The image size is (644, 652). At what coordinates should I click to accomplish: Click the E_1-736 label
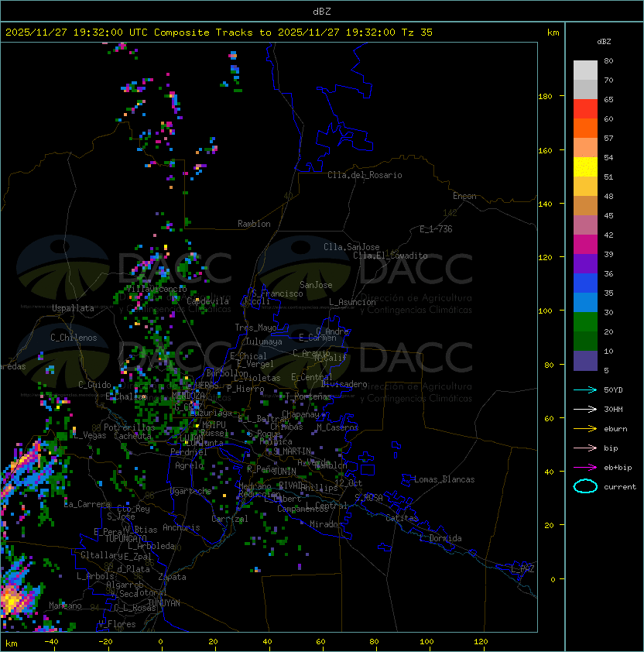[x=436, y=229]
